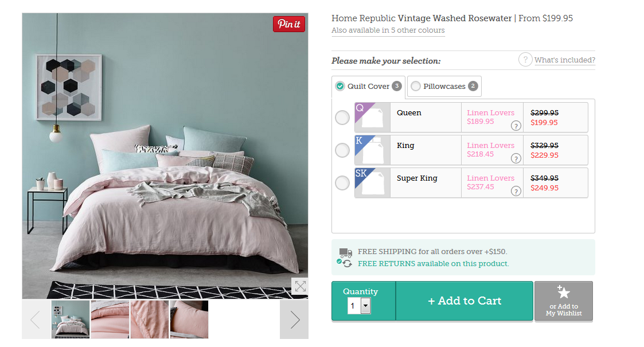The width and height of the screenshot is (644, 347).
Task: Click the Pin it button on image
Action: 289,24
